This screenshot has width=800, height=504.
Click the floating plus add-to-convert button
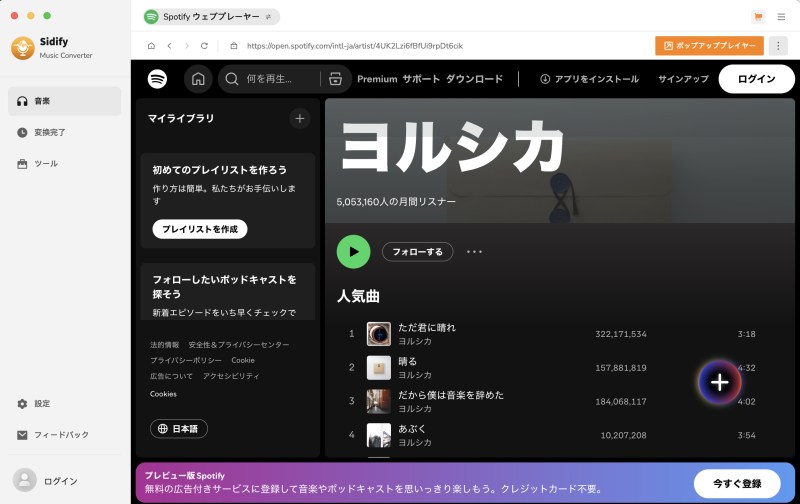tap(719, 382)
